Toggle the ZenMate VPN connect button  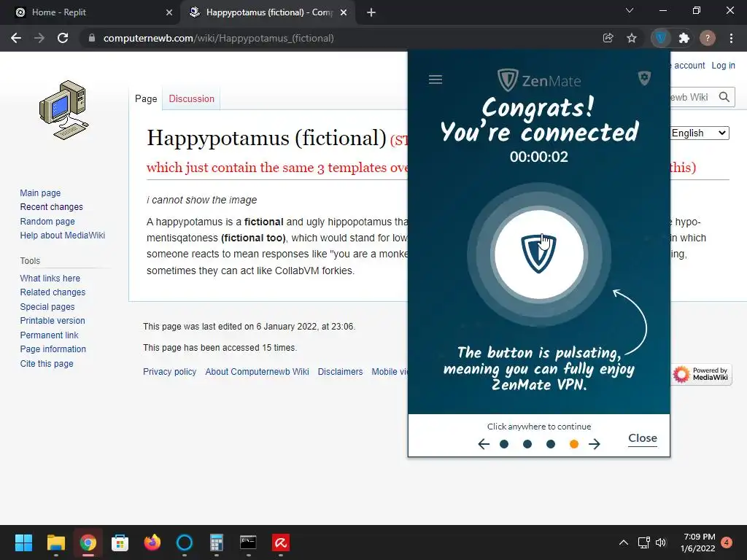pos(539,254)
